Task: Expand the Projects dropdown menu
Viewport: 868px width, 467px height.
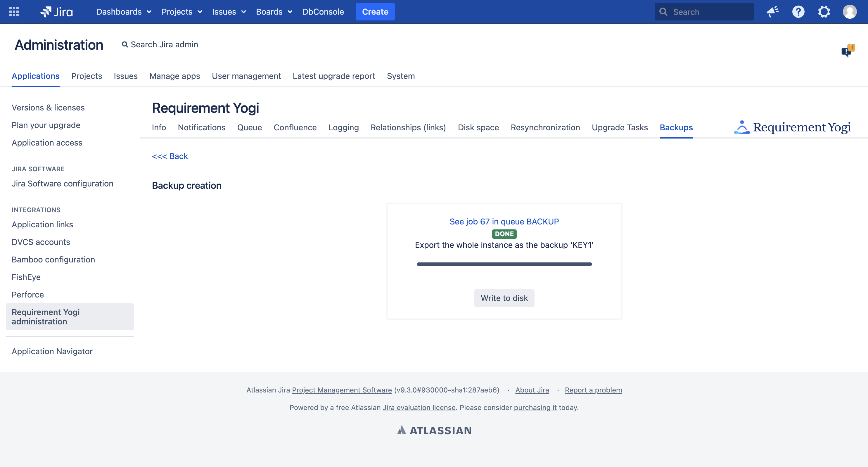Action: [x=181, y=12]
